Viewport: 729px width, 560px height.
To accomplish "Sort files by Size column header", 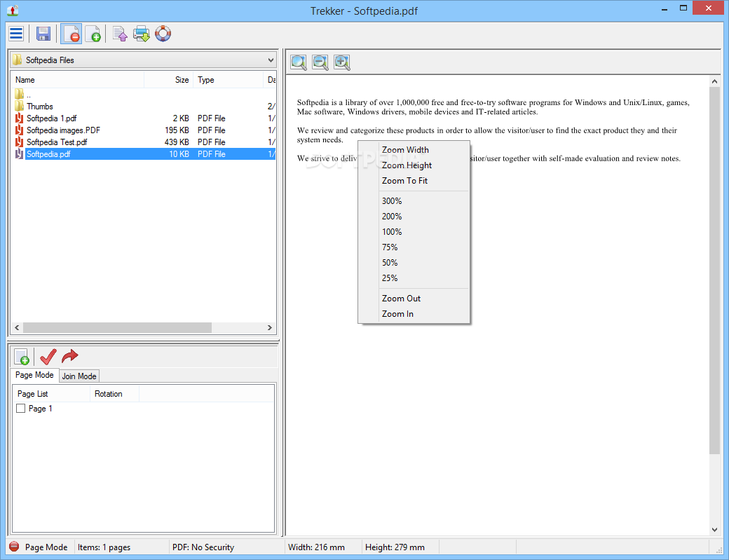I will pos(169,80).
